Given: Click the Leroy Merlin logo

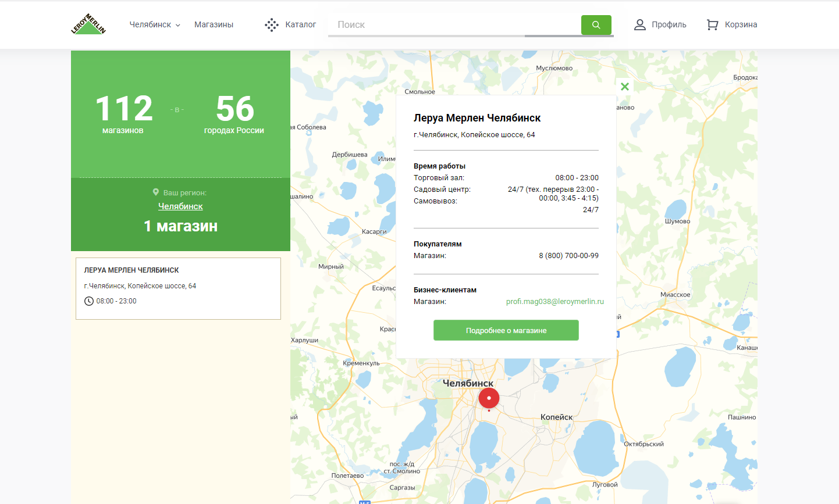Looking at the screenshot, I should tap(88, 24).
